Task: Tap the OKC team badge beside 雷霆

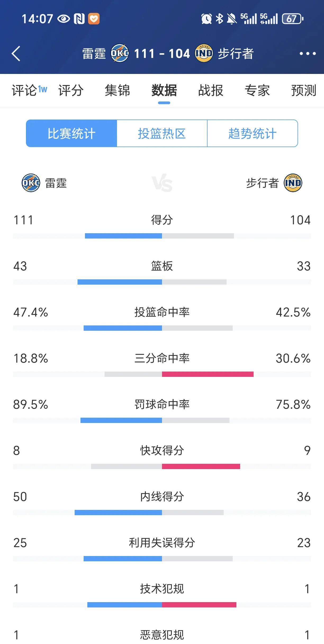Action: [x=31, y=183]
